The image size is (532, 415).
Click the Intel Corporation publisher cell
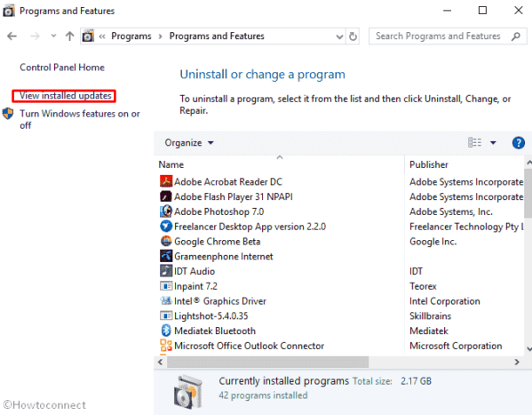click(444, 301)
